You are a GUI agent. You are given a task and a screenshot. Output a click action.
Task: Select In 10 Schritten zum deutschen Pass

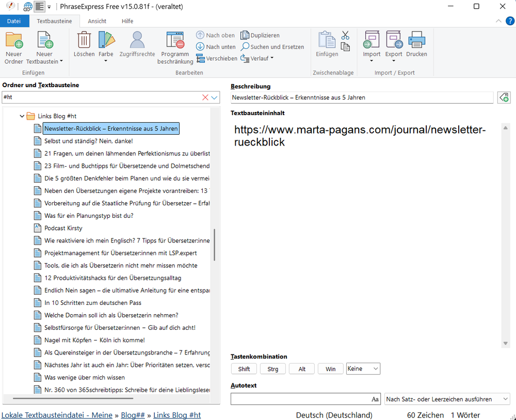click(93, 303)
